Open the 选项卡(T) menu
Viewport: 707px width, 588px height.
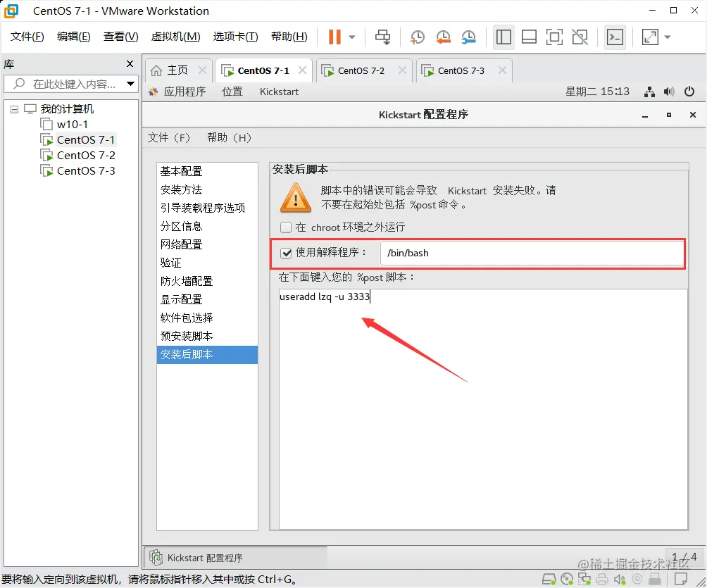click(x=235, y=37)
